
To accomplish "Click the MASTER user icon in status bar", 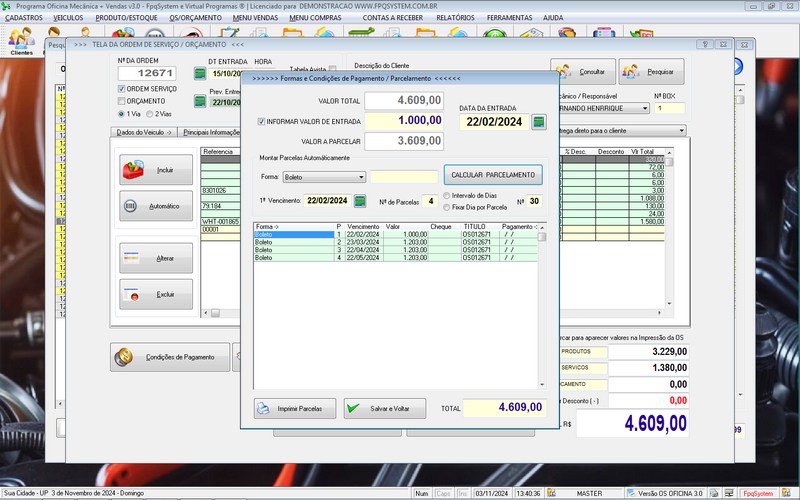I will (552, 493).
